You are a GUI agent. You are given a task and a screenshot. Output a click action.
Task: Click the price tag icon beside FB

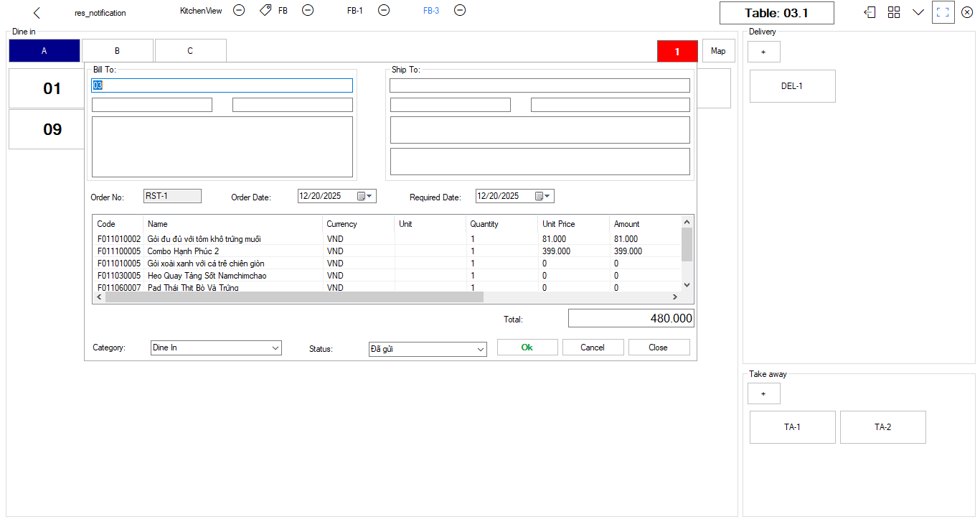(x=265, y=11)
